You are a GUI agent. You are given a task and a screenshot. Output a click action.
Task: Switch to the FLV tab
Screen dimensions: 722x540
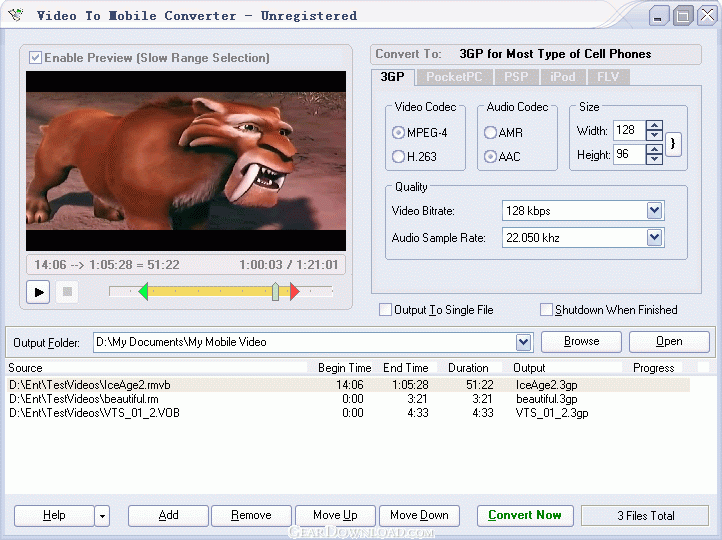608,77
